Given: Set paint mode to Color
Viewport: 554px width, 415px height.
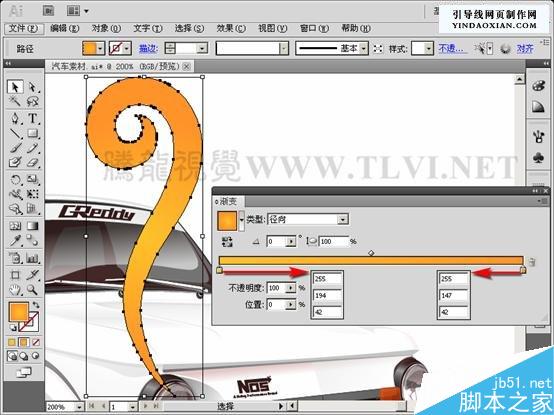Looking at the screenshot, I should tap(12, 342).
